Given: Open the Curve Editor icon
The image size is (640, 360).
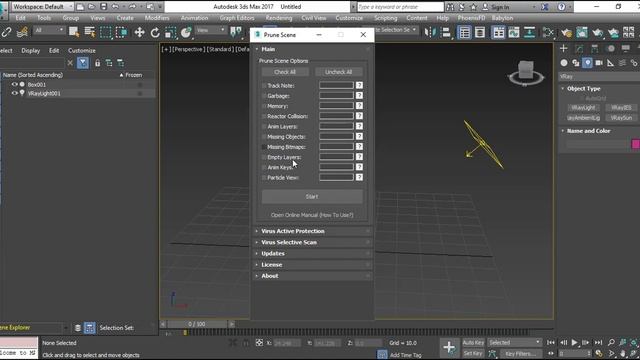Looking at the screenshot, I should (x=514, y=32).
